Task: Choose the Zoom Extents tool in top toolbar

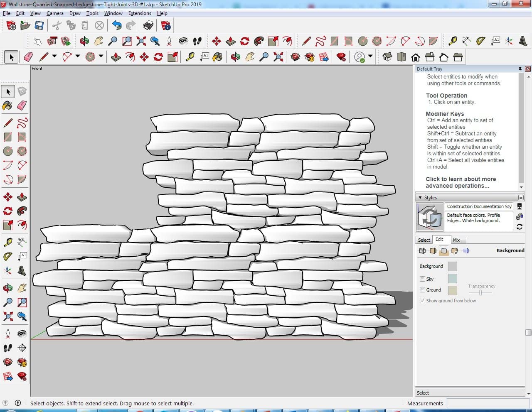Action: click(141, 41)
